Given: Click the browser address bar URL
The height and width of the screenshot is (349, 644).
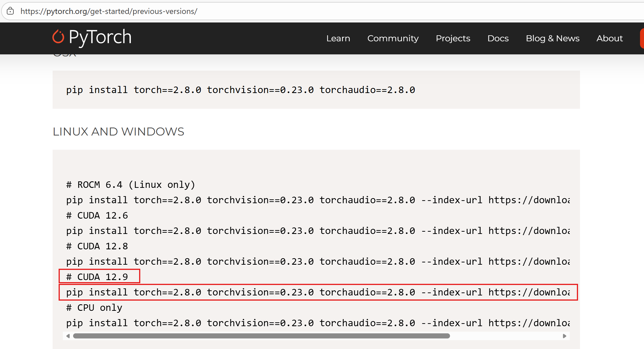Looking at the screenshot, I should 109,11.
